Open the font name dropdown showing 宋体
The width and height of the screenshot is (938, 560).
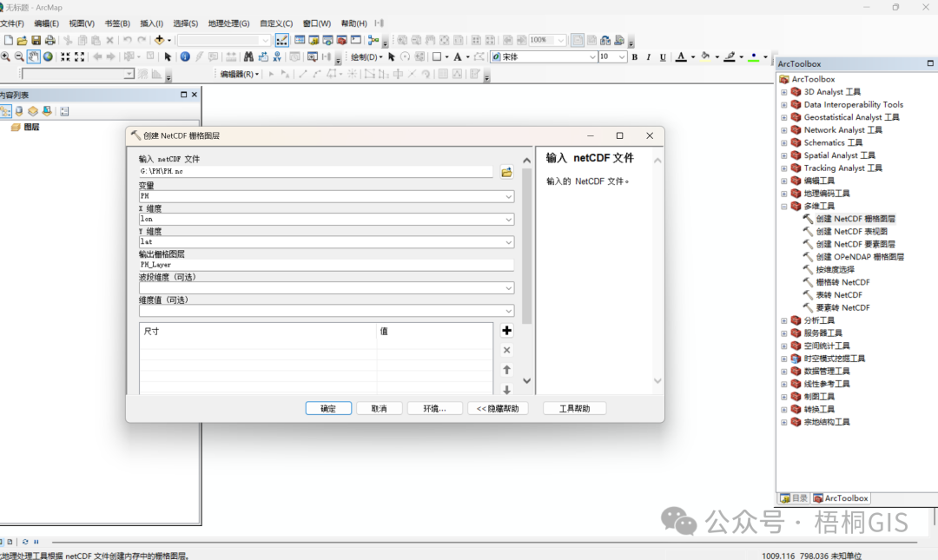click(x=592, y=56)
